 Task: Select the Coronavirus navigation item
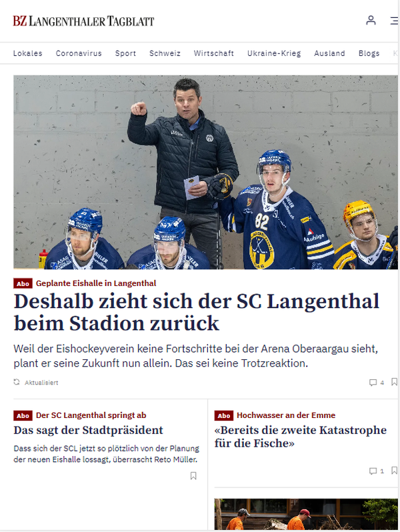(79, 53)
